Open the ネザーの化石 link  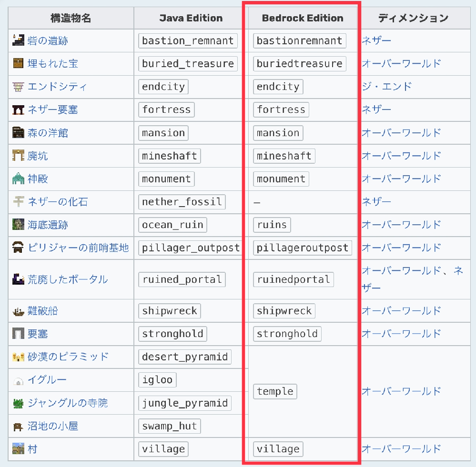pos(58,202)
